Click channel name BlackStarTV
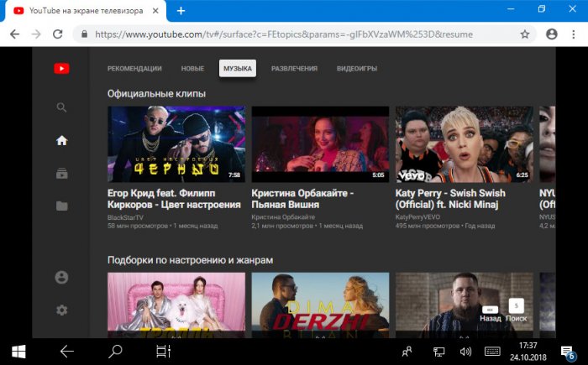The image size is (588, 365). (125, 217)
